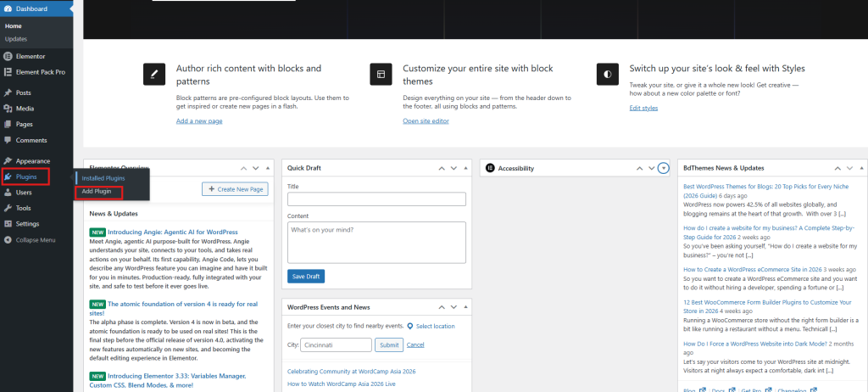Open How to Watch WordCamp Asia 2026 Live

342,384
